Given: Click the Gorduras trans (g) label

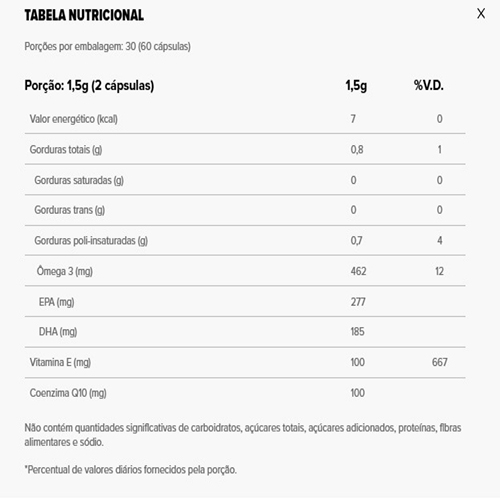Looking at the screenshot, I should pyautogui.click(x=69, y=210).
